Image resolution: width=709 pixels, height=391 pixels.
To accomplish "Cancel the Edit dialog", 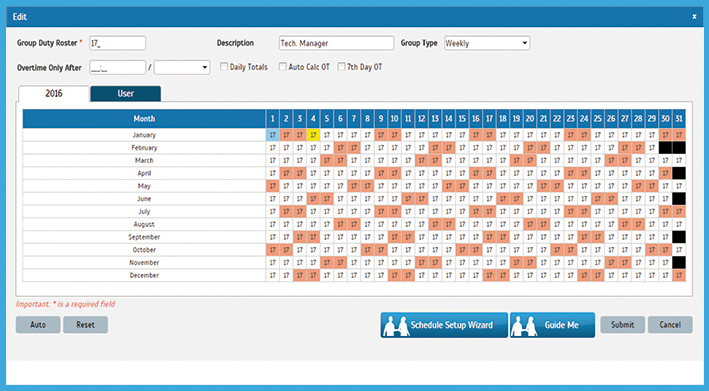I will 670,325.
